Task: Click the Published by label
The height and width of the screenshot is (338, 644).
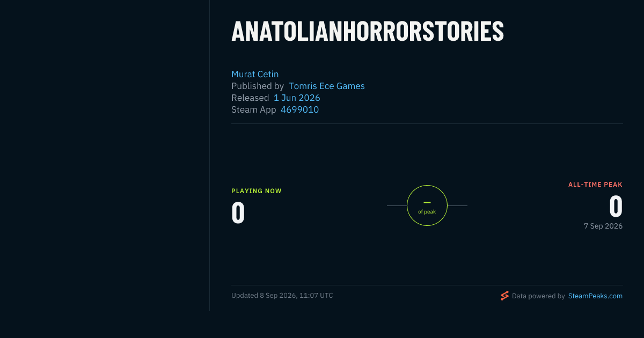Action: point(258,86)
